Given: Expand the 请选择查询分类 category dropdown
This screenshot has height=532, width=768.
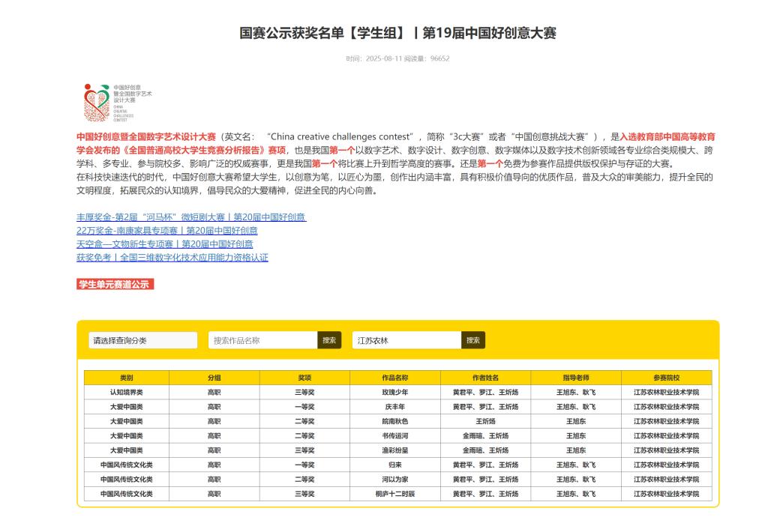Looking at the screenshot, I should 142,340.
